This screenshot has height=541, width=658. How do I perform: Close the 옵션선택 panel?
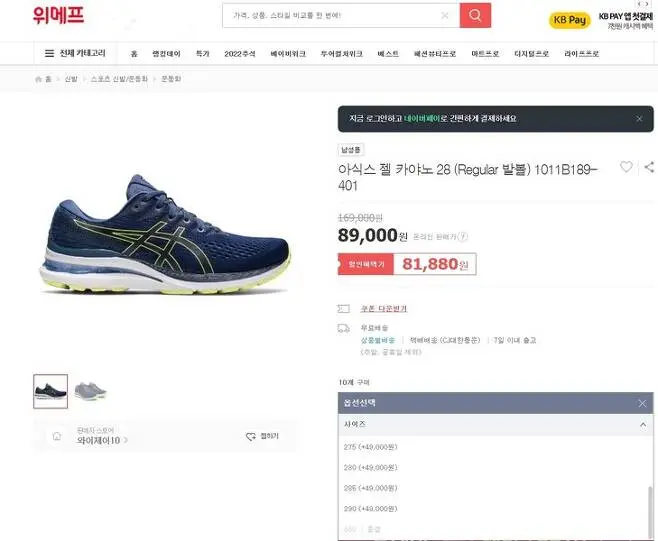(642, 403)
